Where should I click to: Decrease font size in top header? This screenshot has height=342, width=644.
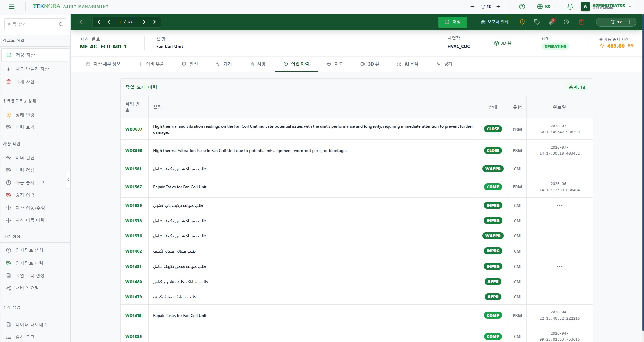tap(472, 6)
